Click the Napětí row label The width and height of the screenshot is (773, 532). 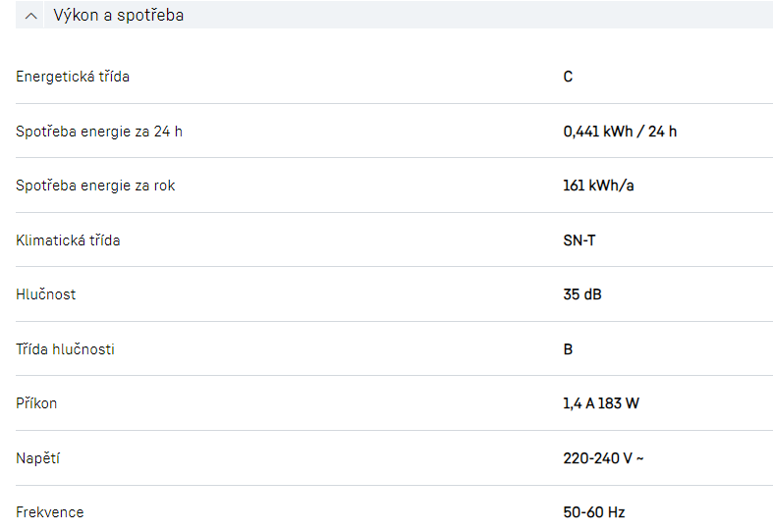tap(37, 458)
